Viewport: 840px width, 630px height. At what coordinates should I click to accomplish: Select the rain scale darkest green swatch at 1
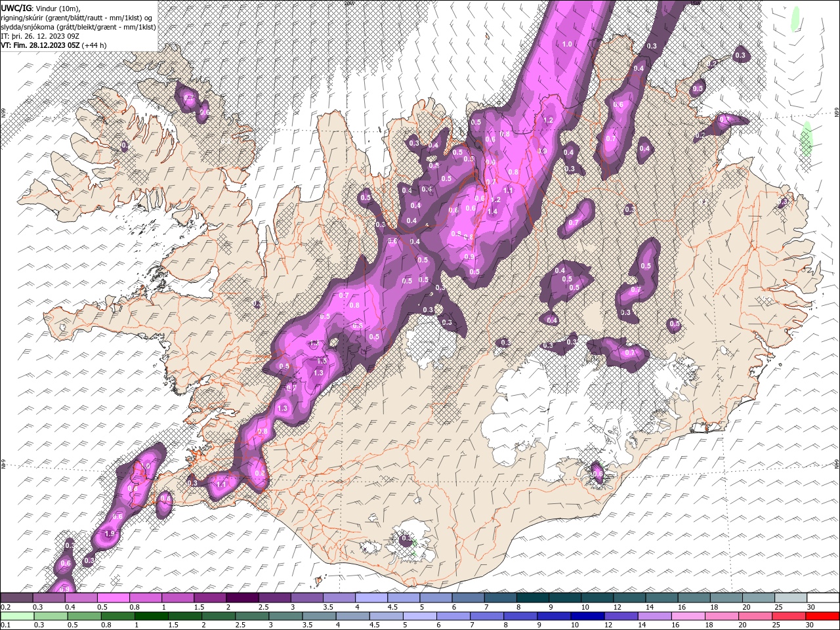click(151, 616)
